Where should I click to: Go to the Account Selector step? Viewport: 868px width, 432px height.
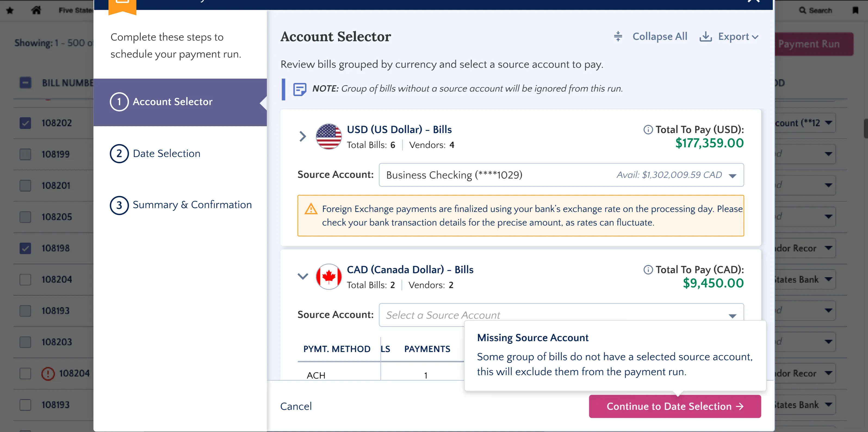coord(180,102)
